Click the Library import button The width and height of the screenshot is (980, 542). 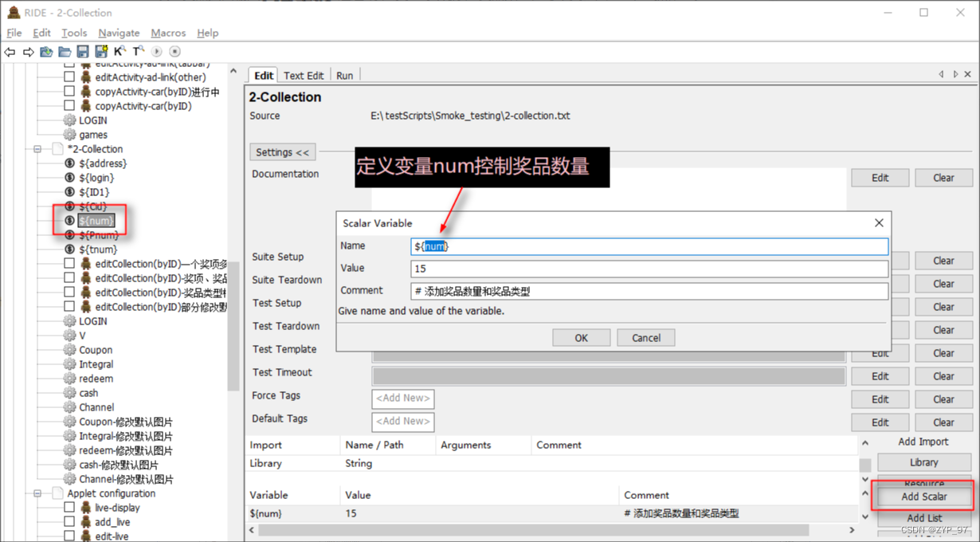924,462
